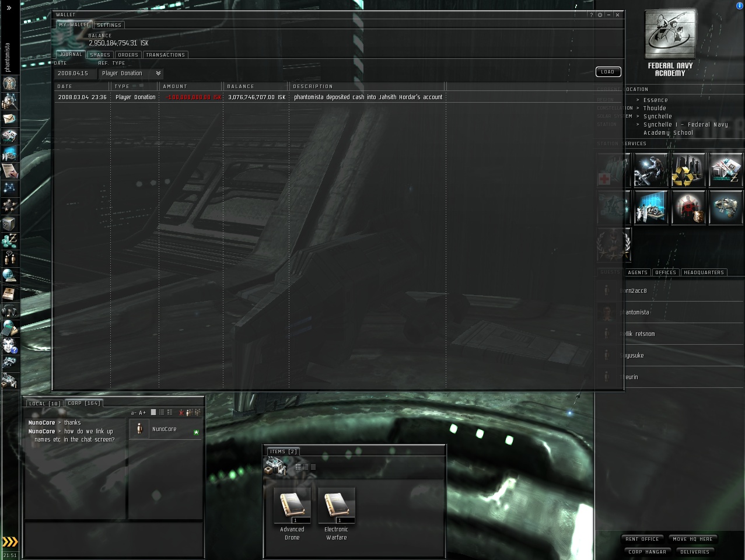Open the chat channels icon in sidebar

point(10,258)
